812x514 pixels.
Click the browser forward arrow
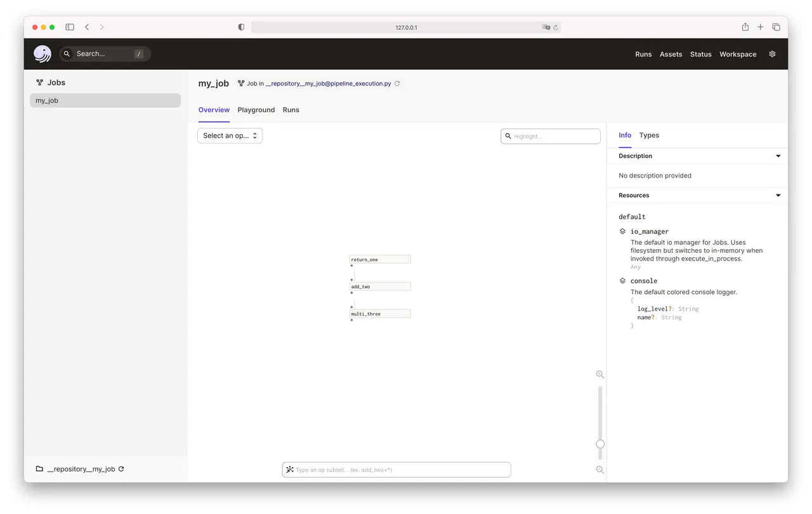101,27
